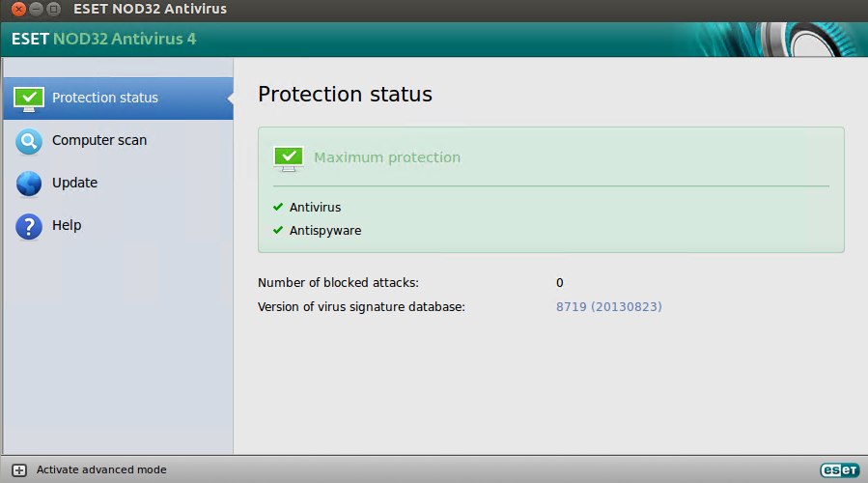Click the Antivirus status label

tap(315, 207)
